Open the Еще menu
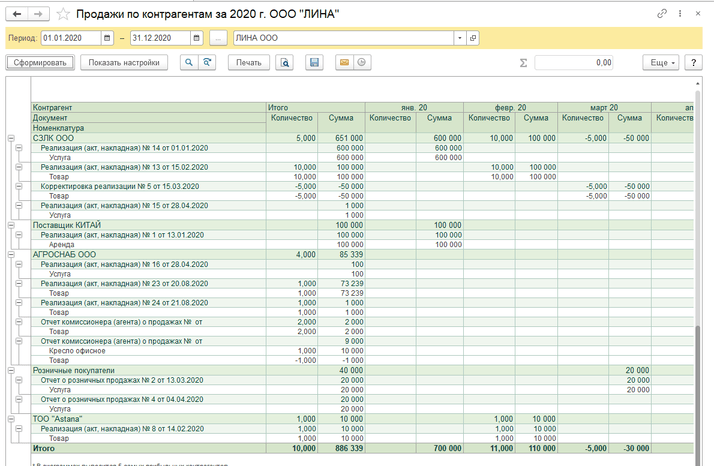Viewport: 714px width, 466px height. click(x=661, y=62)
